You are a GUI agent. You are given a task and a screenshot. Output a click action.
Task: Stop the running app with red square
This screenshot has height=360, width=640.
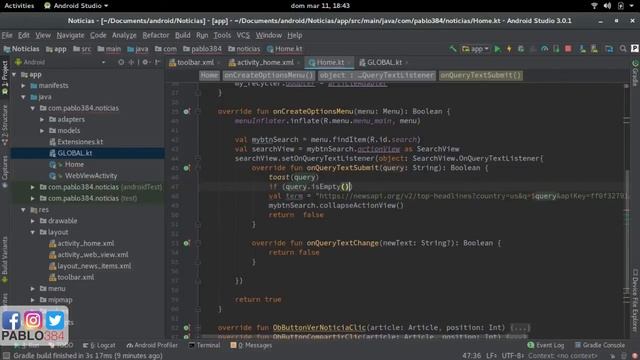click(x=568, y=49)
